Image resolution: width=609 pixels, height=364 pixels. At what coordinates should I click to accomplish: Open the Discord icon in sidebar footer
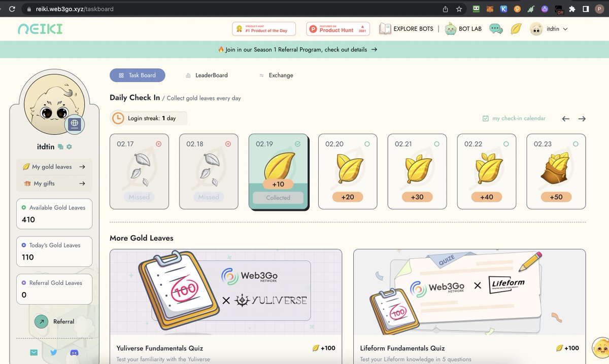tap(74, 352)
